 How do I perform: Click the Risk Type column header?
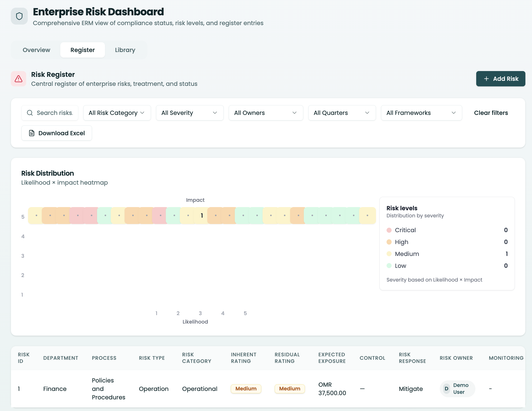pyautogui.click(x=152, y=358)
